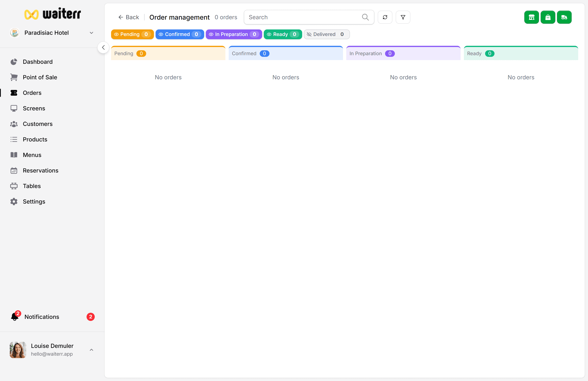Create a dine-in order with store icon
This screenshot has width=588, height=381.
coord(531,17)
